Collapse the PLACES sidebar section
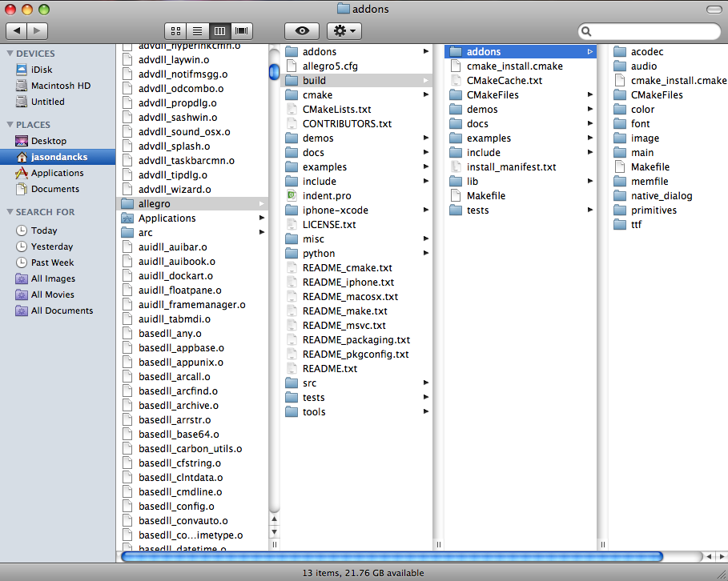This screenshot has height=581, width=728. 10,124
